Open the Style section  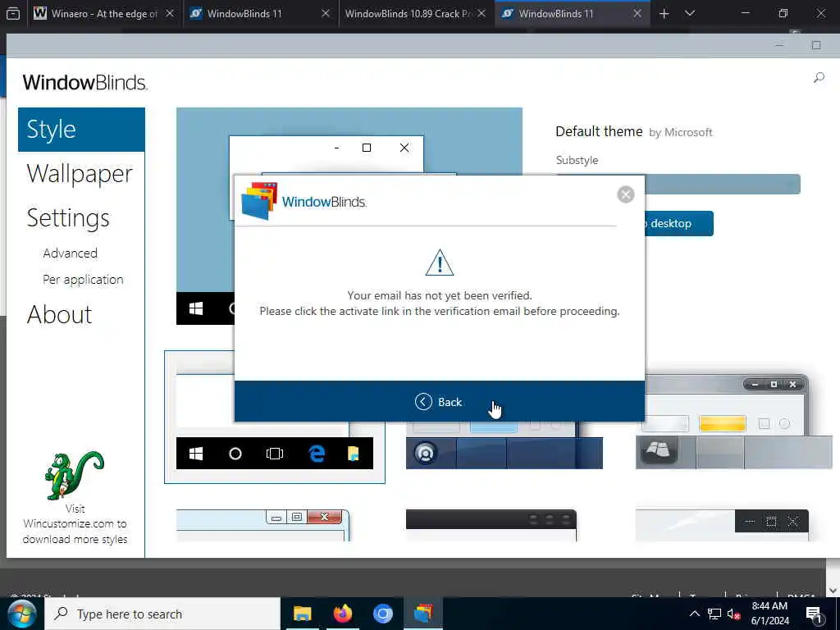click(x=81, y=130)
